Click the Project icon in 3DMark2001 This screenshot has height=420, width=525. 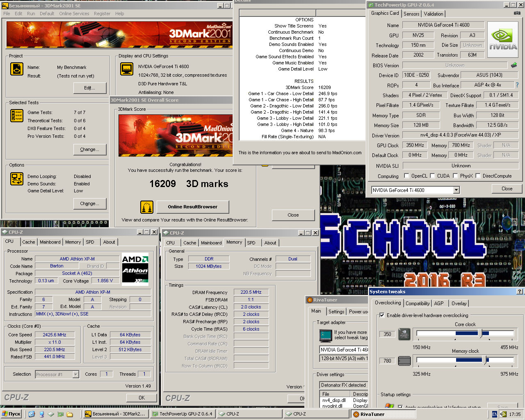click(17, 69)
